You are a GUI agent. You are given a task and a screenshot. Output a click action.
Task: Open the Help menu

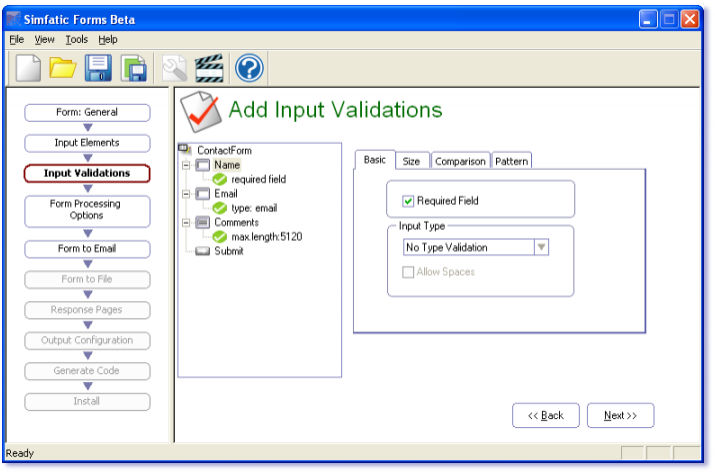pos(108,40)
